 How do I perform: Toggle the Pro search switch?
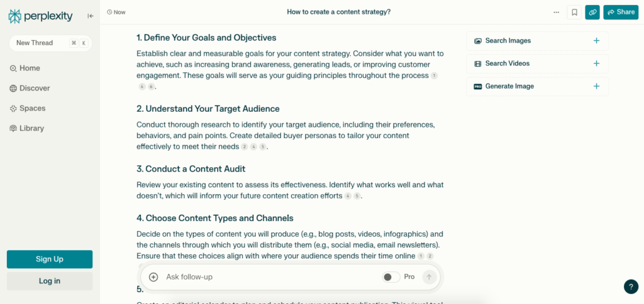(x=391, y=277)
